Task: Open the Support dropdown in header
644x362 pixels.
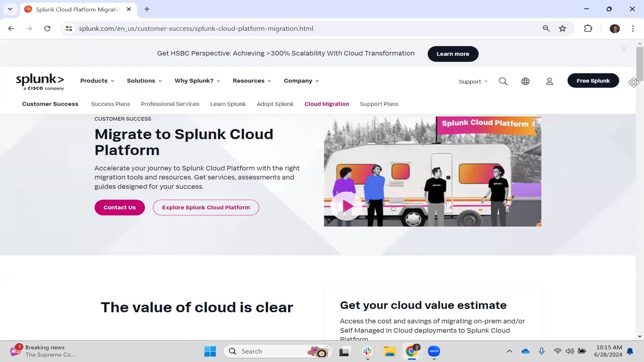Action: [473, 81]
